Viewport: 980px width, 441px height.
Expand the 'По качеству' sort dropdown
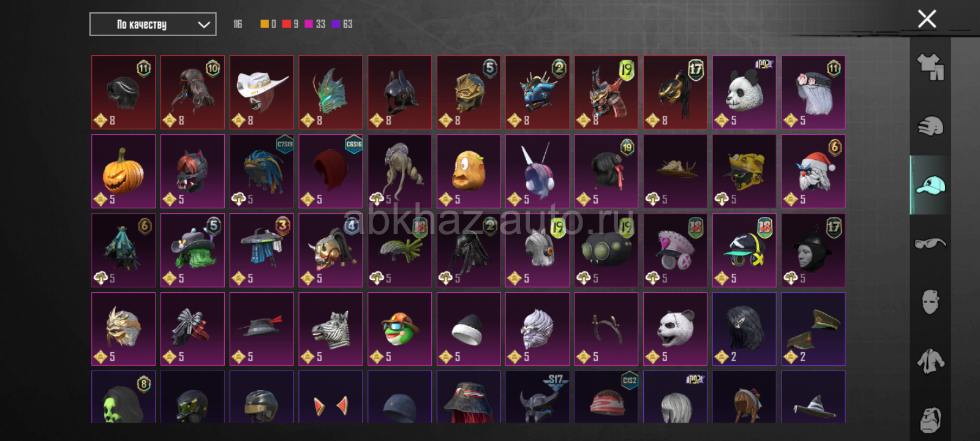pos(153,24)
